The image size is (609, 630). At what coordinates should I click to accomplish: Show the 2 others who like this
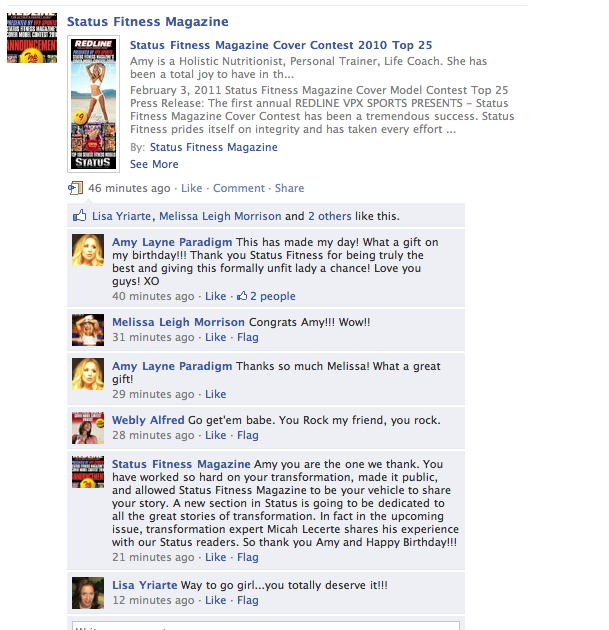(x=330, y=216)
